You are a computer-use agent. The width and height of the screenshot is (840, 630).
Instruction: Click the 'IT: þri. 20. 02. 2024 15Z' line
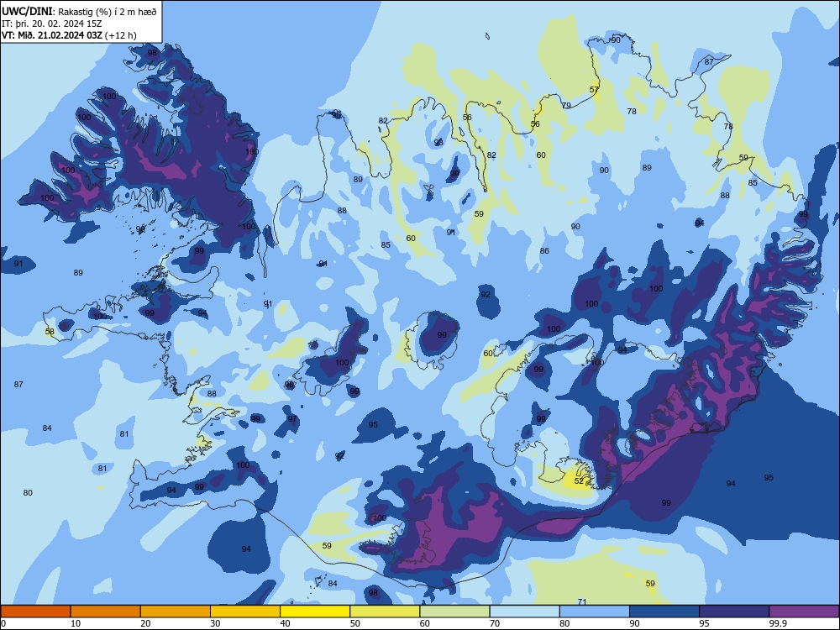coord(52,24)
